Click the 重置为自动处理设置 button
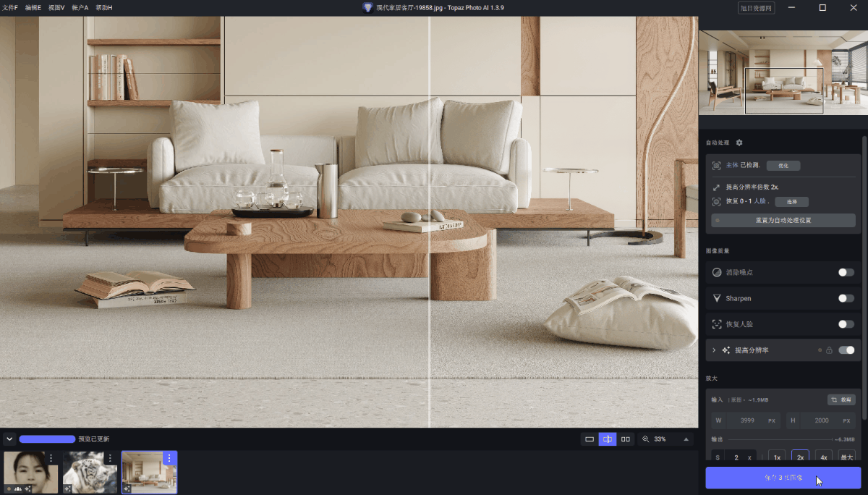Screen dimensions: 868x495 [783, 220]
